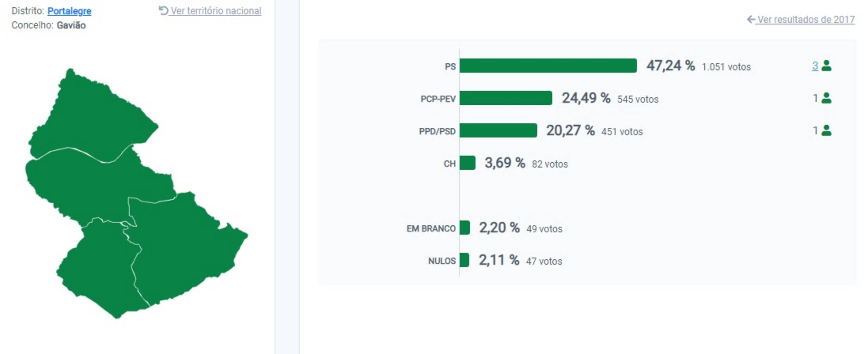Go to Ver território nacional link text
The width and height of the screenshot is (868, 354).
[x=216, y=11]
